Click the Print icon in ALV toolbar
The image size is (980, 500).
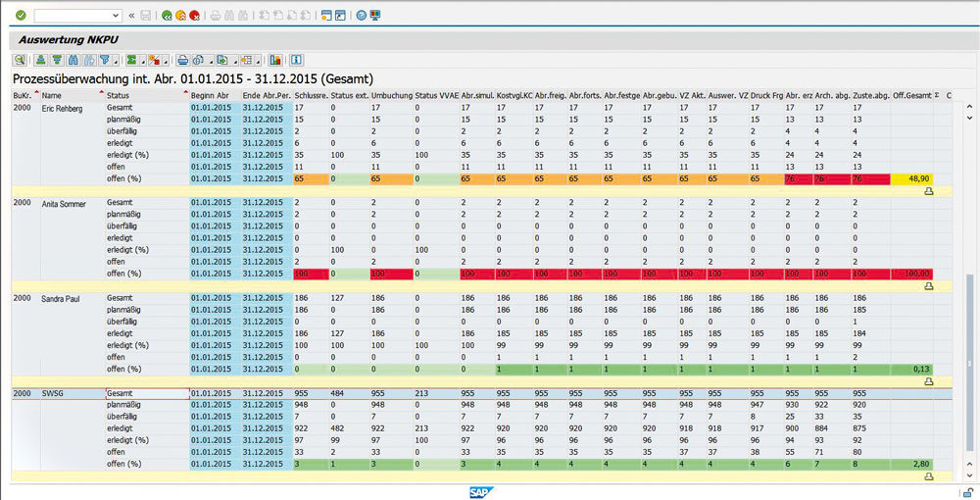[182, 60]
